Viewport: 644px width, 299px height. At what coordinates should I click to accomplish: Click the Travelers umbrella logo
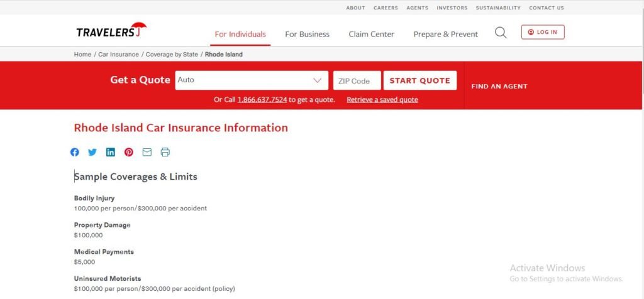pos(111,30)
